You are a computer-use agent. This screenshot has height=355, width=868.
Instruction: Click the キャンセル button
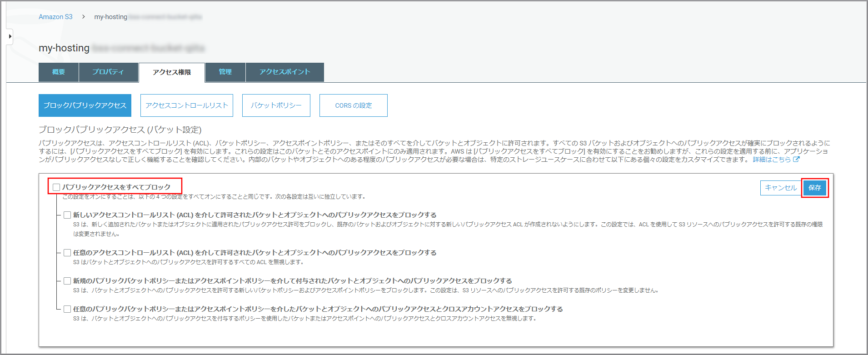click(x=781, y=188)
